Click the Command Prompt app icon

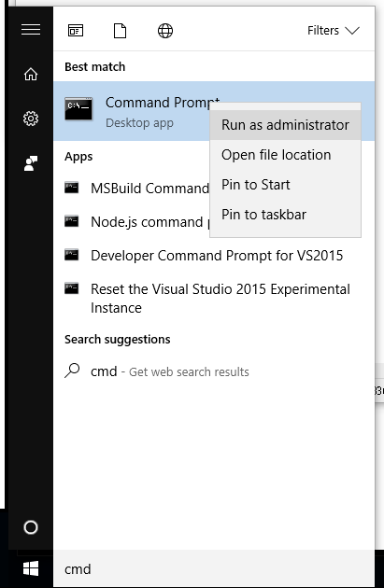click(78, 109)
